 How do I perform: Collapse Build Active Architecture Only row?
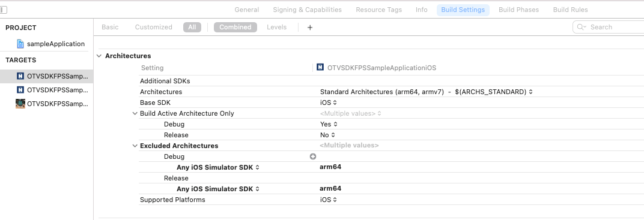[135, 113]
